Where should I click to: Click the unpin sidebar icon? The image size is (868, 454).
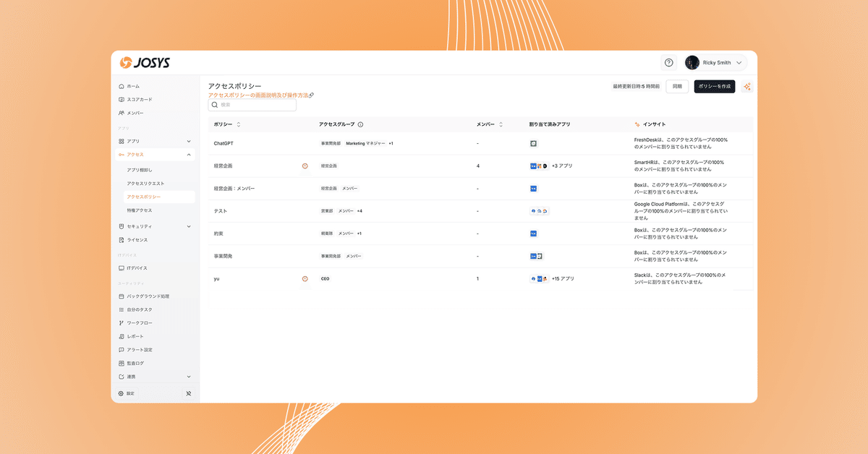188,393
